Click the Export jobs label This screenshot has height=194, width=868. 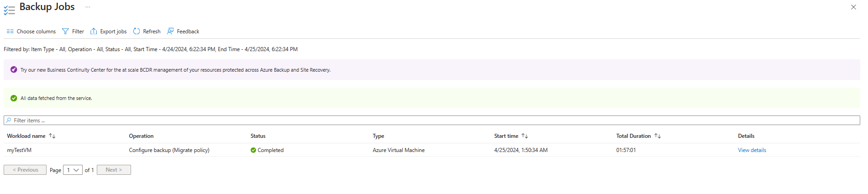(113, 31)
